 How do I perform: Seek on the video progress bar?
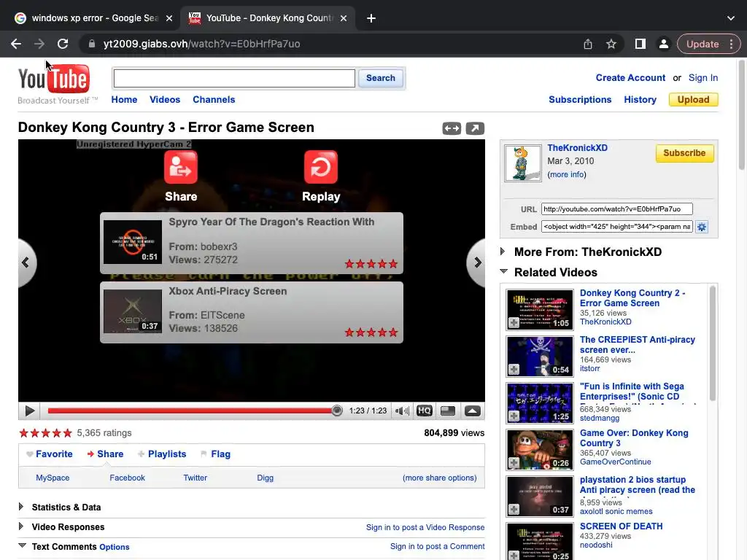coord(194,411)
